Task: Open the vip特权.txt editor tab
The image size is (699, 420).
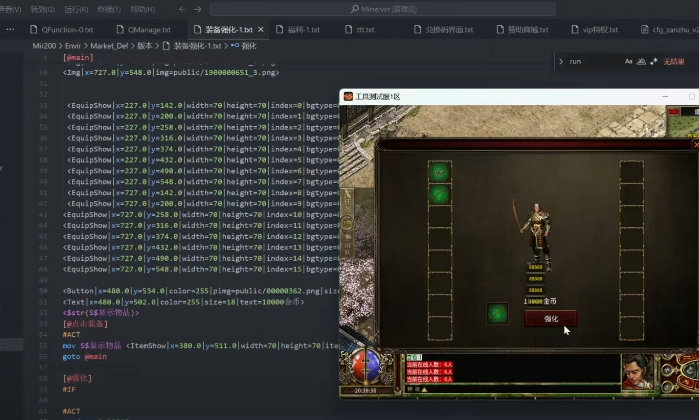Action: point(600,30)
